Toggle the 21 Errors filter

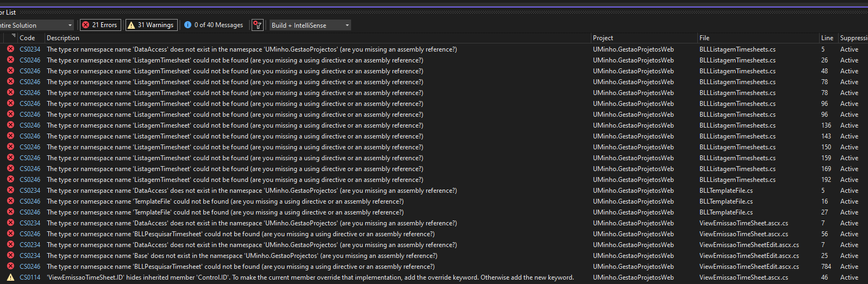click(101, 25)
